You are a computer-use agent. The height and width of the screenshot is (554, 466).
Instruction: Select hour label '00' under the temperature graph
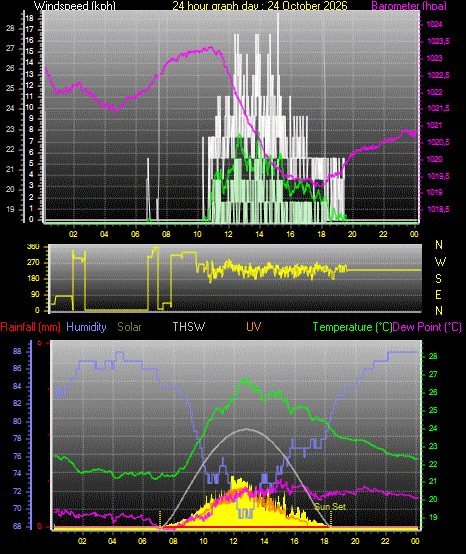point(415,541)
